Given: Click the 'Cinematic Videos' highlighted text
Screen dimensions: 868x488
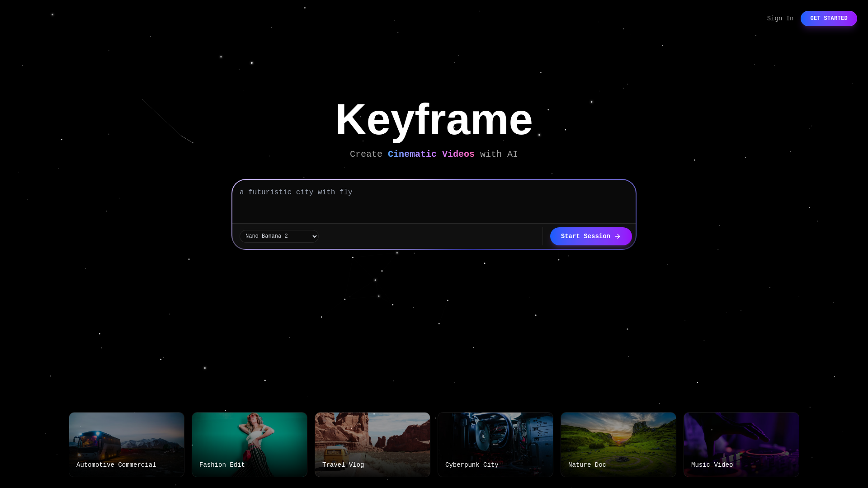Looking at the screenshot, I should tap(431, 154).
